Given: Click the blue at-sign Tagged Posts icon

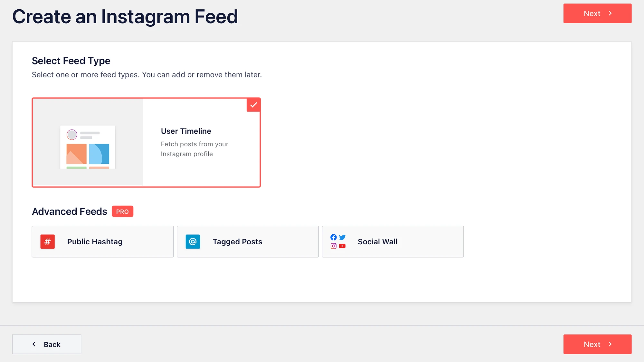Looking at the screenshot, I should point(193,241).
